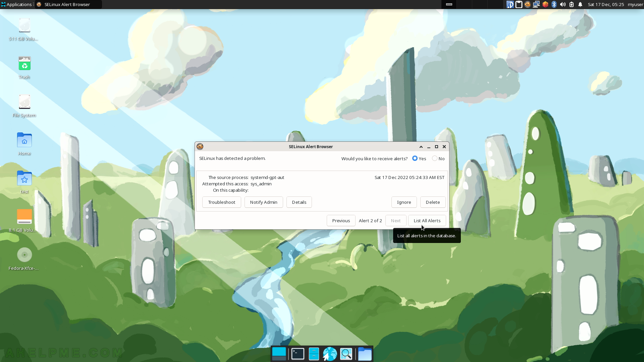Click the Notify Admin button
Viewport: 644px width, 362px height.
tap(264, 202)
